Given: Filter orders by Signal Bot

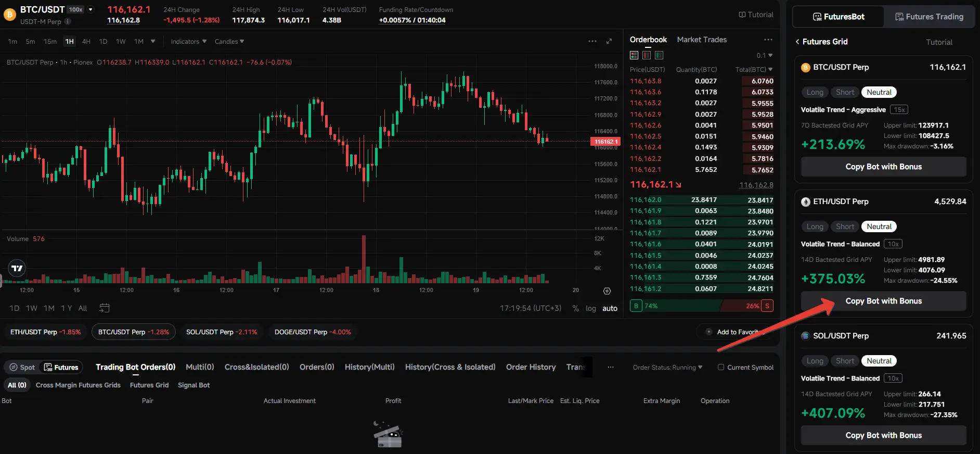Looking at the screenshot, I should [194, 385].
